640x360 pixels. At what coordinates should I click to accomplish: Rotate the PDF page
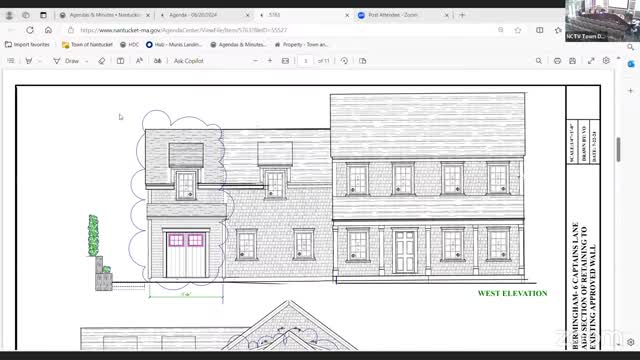point(344,61)
